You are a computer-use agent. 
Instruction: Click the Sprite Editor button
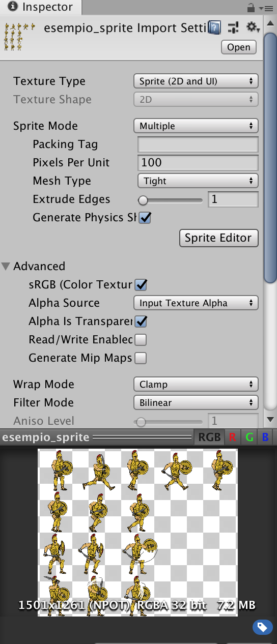[219, 238]
